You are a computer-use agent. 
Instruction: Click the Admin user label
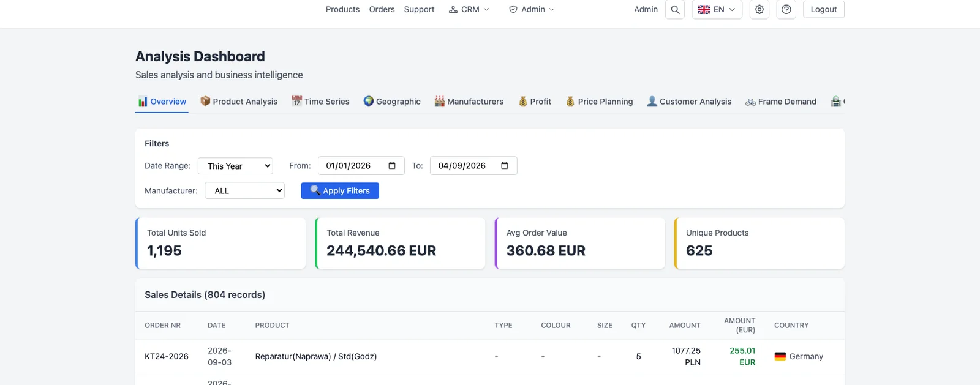point(646,10)
